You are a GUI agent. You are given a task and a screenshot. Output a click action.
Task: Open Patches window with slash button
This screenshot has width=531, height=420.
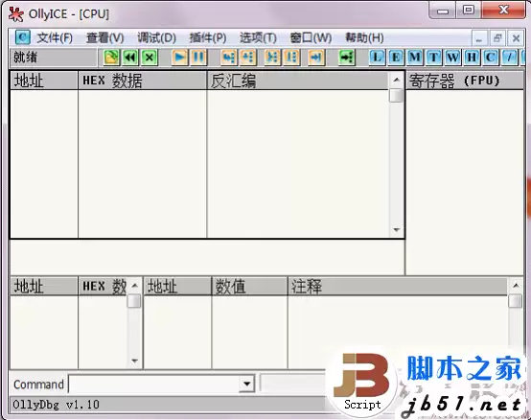[x=510, y=58]
